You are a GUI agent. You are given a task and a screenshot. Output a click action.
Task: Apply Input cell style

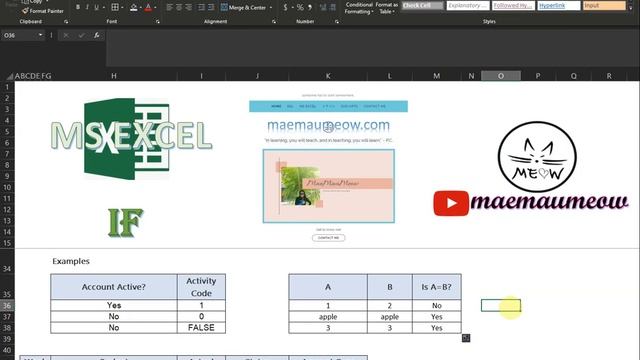(x=604, y=6)
